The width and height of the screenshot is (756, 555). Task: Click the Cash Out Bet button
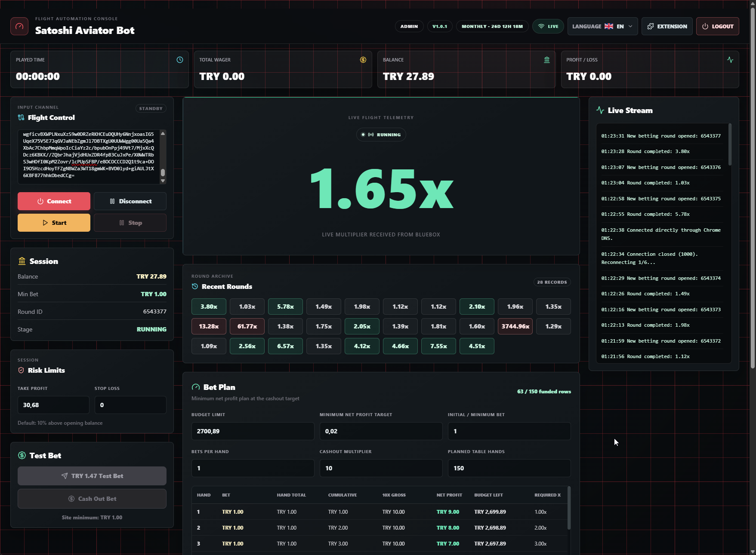(92, 499)
